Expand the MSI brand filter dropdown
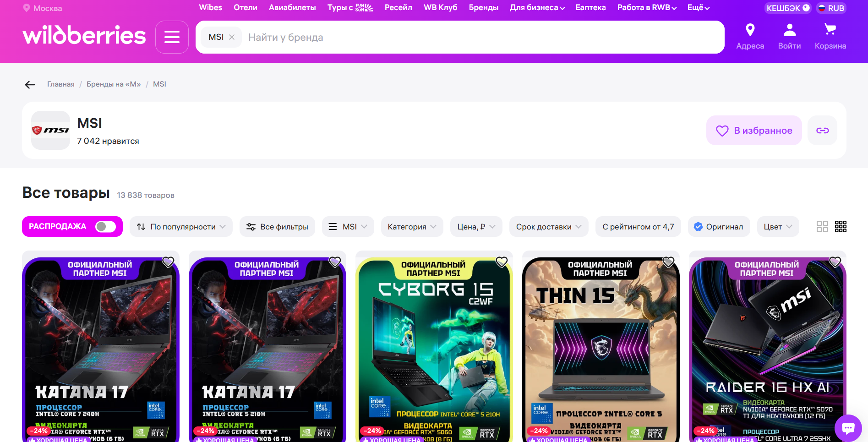868x442 pixels. [x=348, y=227]
